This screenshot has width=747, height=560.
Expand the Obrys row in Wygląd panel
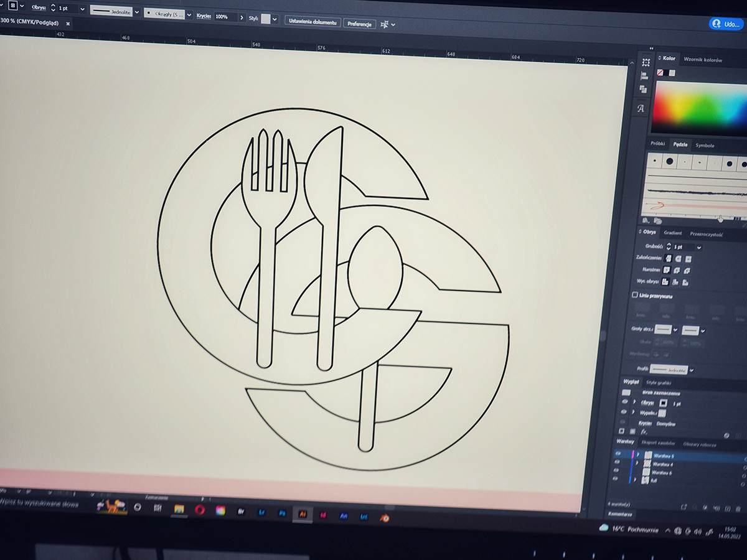(x=634, y=402)
